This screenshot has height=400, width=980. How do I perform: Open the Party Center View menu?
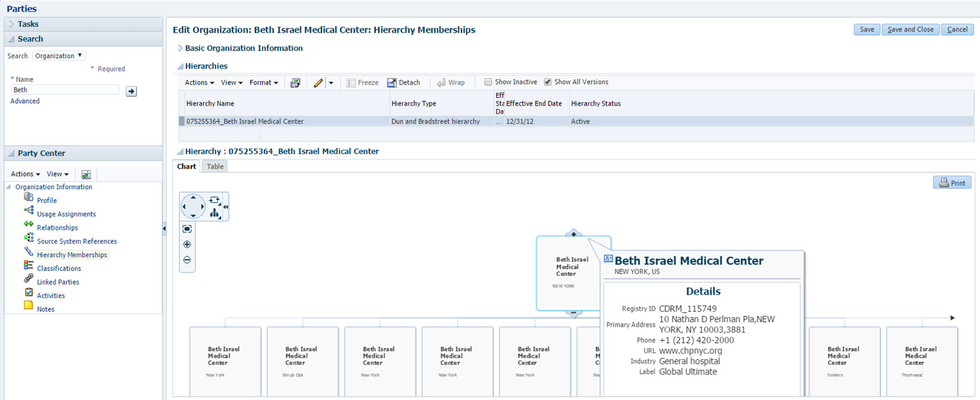58,174
